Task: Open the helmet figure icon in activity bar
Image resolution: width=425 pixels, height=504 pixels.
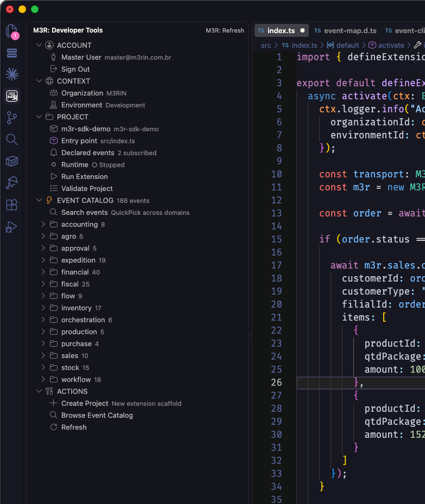Action: 12,183
